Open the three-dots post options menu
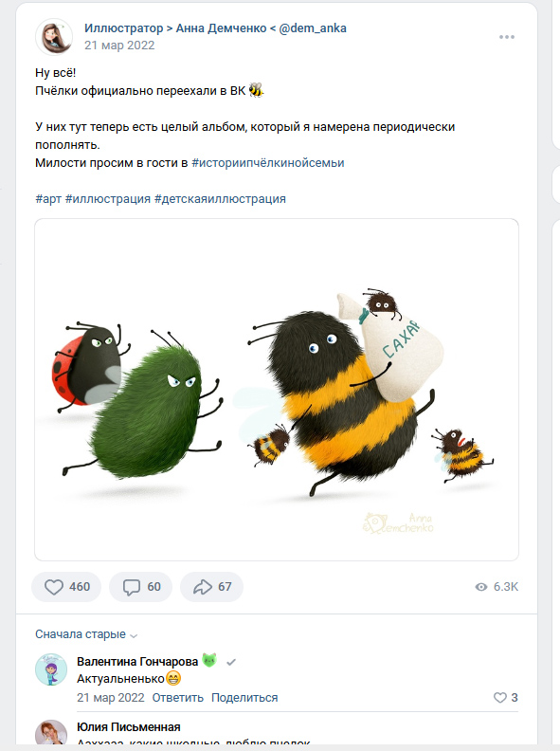Viewport: 560px width, 751px height. (506, 37)
